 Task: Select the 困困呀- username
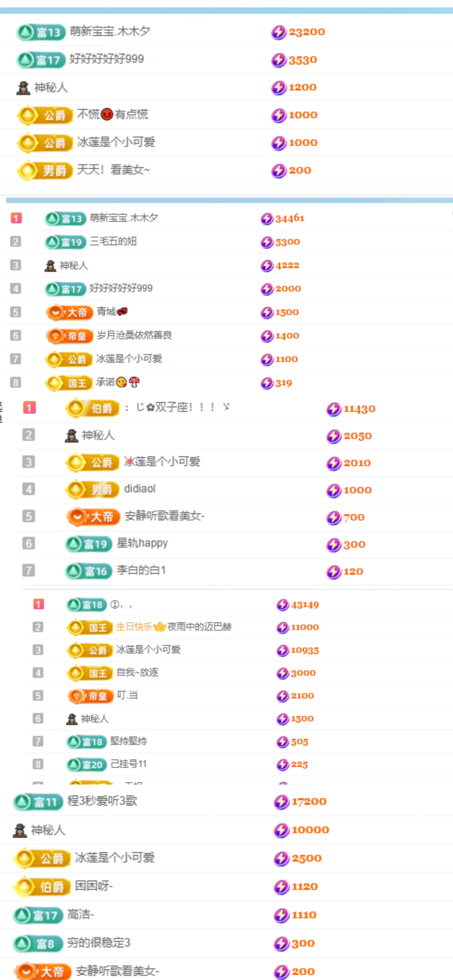click(94, 886)
